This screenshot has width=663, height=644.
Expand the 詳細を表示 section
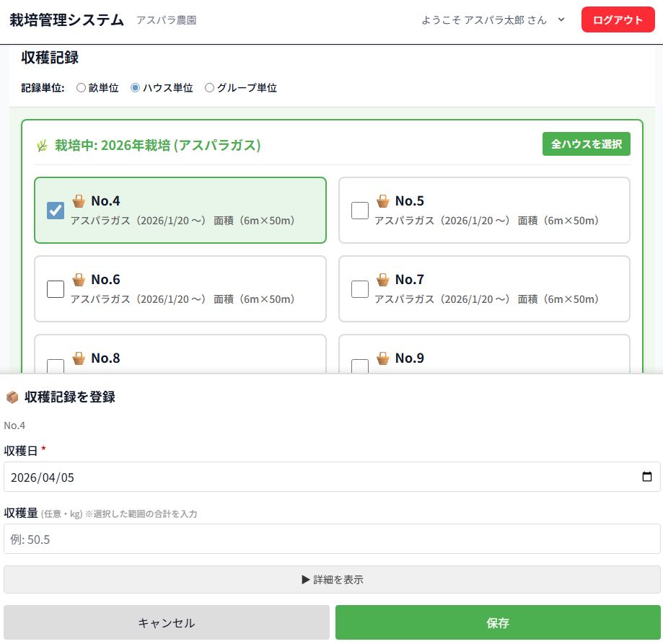tap(332, 579)
